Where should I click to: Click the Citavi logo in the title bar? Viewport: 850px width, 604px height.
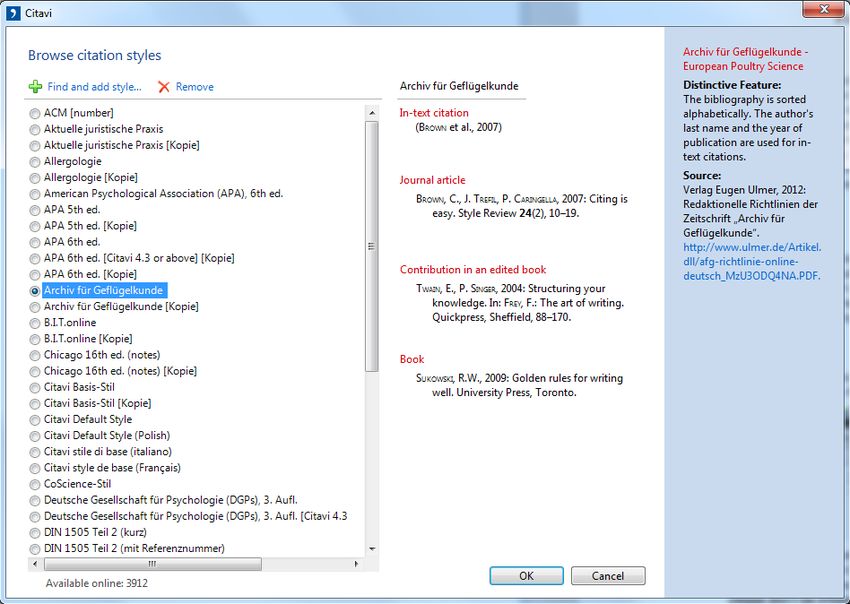pos(14,13)
